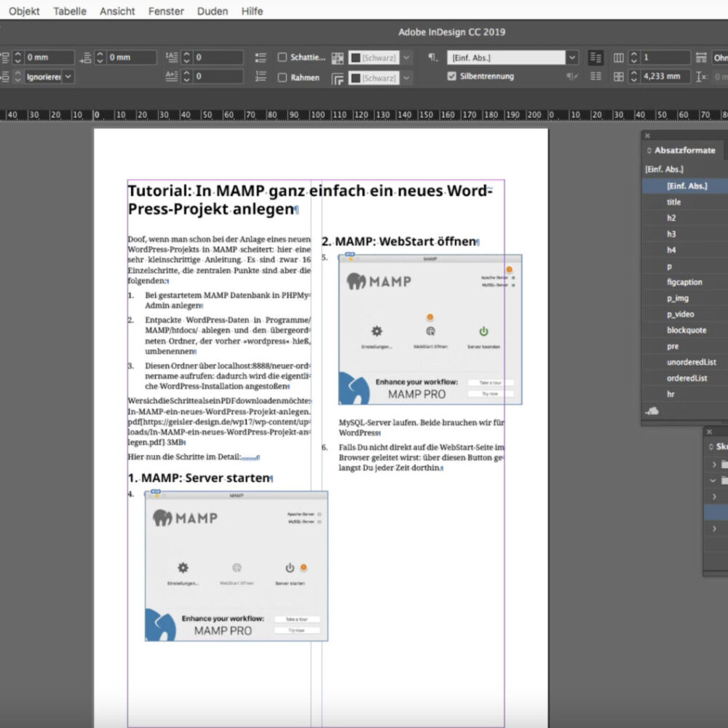This screenshot has height=728, width=728.
Task: Enable the Rahmen checkbox
Action: pyautogui.click(x=282, y=78)
